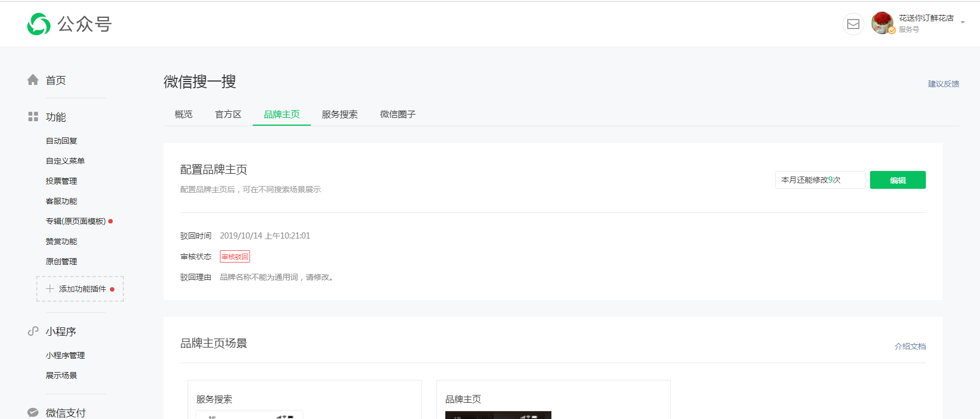Select the 品牌主页 tab

(282, 114)
